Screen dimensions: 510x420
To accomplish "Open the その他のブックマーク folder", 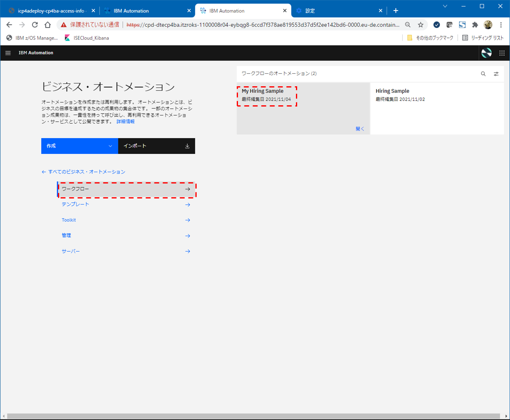I will [430, 38].
